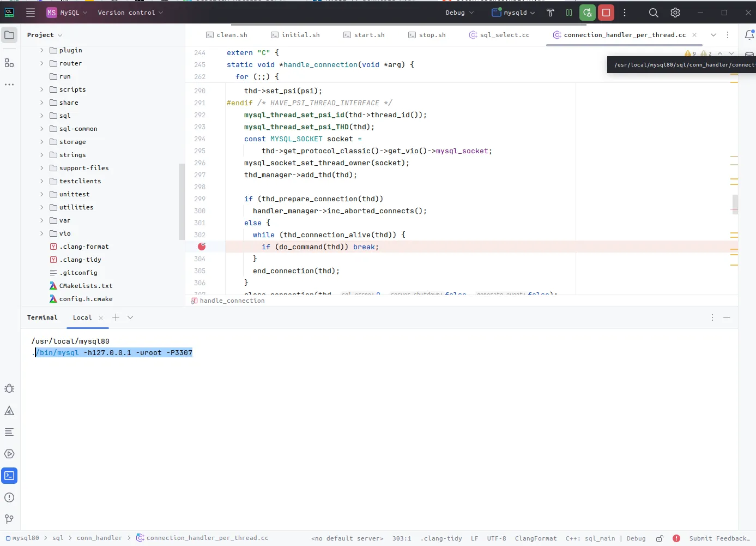This screenshot has width=756, height=546.
Task: Open the mysqld run configuration dropdown
Action: [x=513, y=13]
